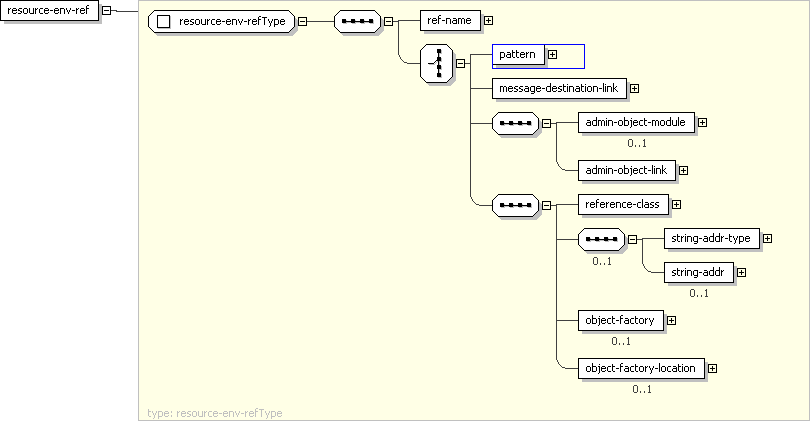
Task: Collapse the resource-env-refType node
Action: click(x=303, y=21)
